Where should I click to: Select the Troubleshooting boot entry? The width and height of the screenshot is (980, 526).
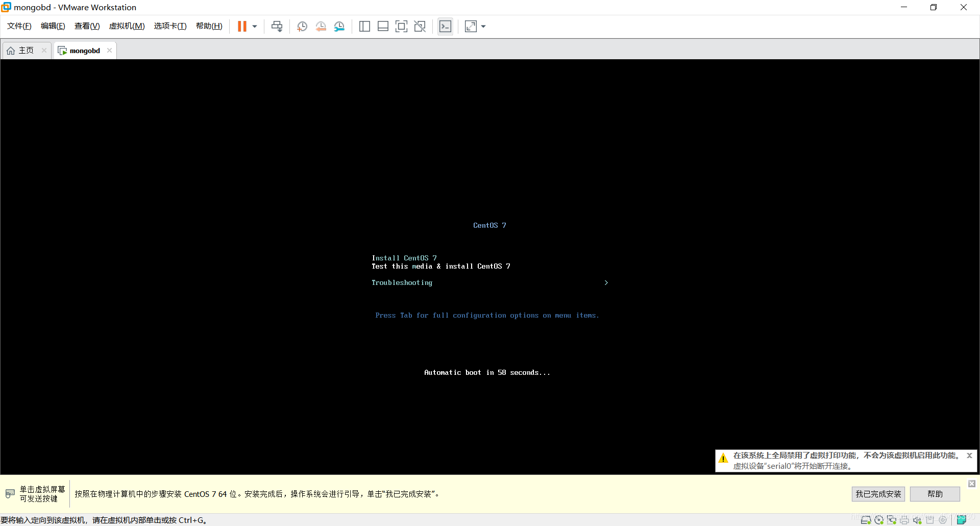click(402, 282)
